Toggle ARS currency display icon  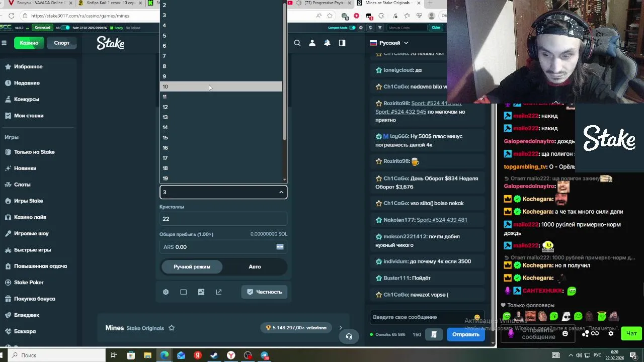pos(280,247)
